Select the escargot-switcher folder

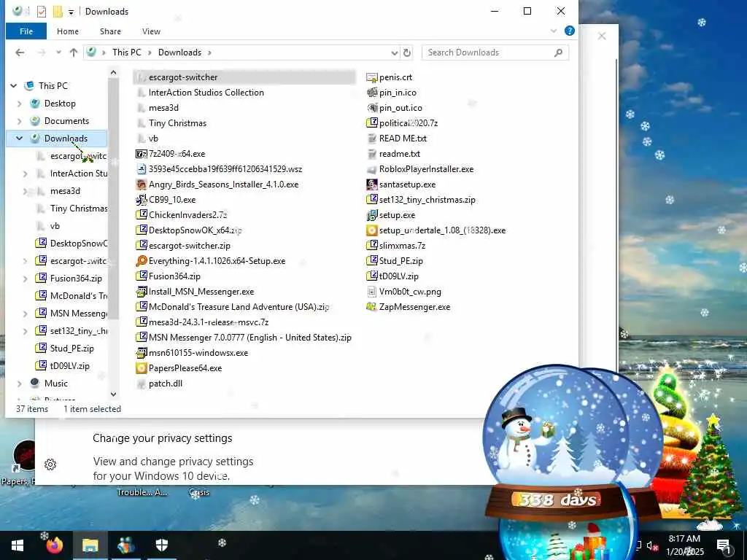pyautogui.click(x=244, y=77)
